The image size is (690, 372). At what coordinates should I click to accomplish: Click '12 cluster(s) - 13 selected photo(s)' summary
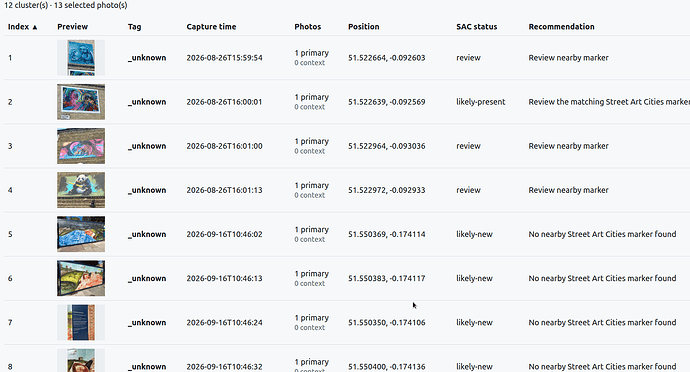click(x=66, y=5)
